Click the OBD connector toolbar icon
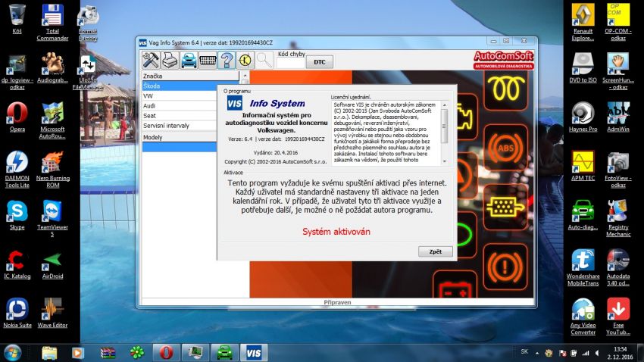The width and height of the screenshot is (644, 362). pyautogui.click(x=207, y=61)
